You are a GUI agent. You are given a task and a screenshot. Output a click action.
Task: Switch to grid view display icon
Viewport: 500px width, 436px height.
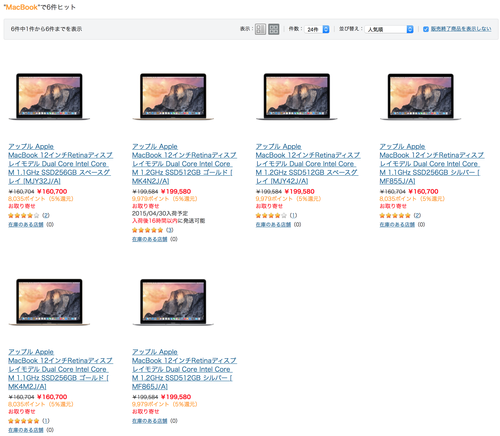coord(274,29)
